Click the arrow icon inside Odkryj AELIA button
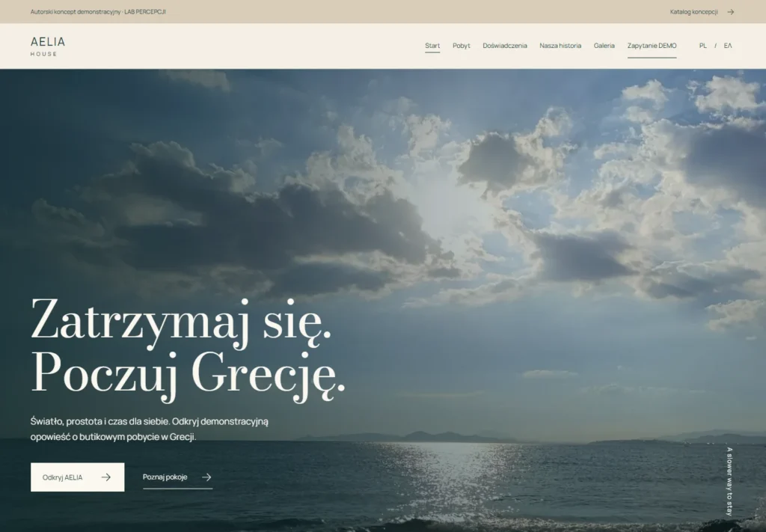 point(106,477)
